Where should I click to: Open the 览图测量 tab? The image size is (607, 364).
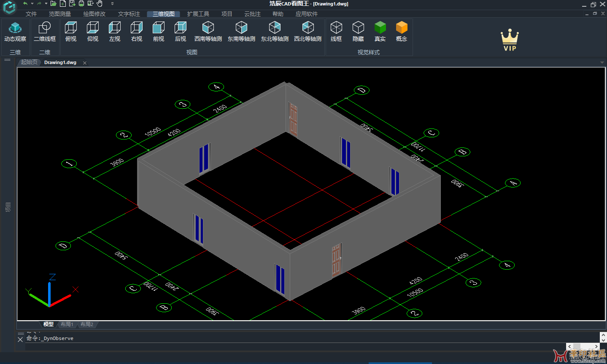click(x=60, y=14)
